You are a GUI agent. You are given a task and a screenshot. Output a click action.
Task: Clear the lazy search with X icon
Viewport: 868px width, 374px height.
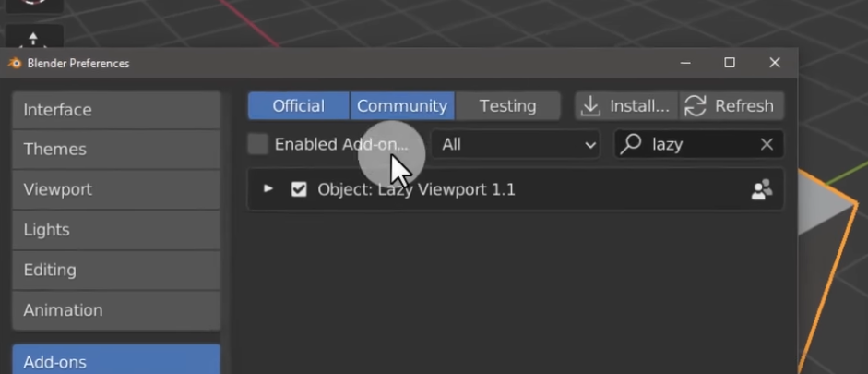point(767,145)
